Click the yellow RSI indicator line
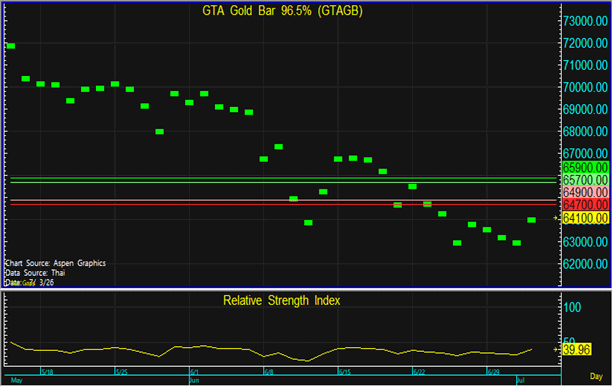This screenshot has width=613, height=387. click(x=271, y=351)
